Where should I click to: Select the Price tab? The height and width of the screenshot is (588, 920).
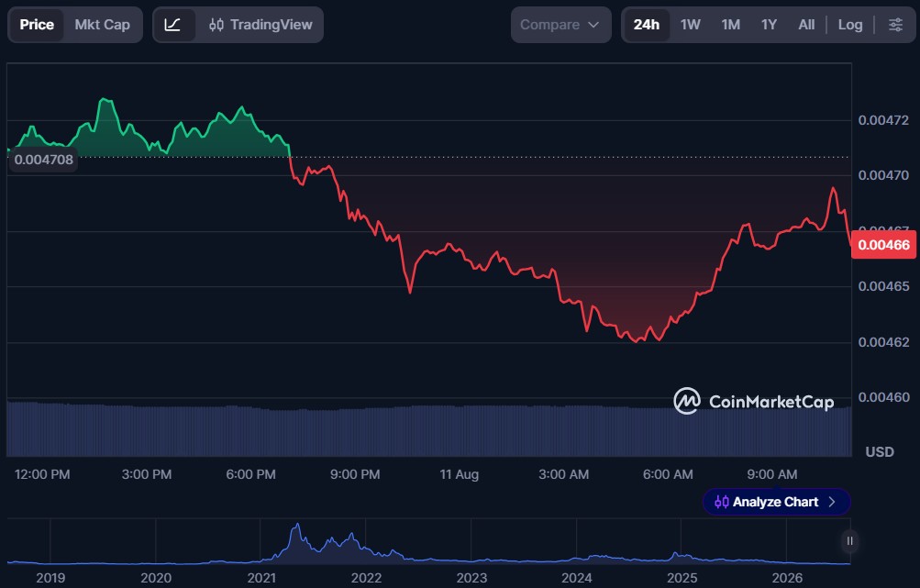coord(37,25)
